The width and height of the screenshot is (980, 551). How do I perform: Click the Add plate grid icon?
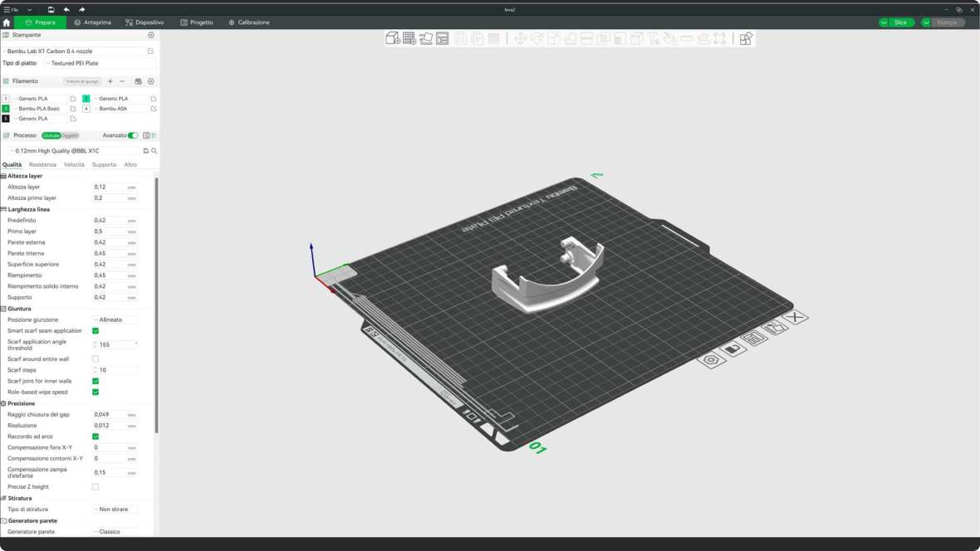point(409,38)
